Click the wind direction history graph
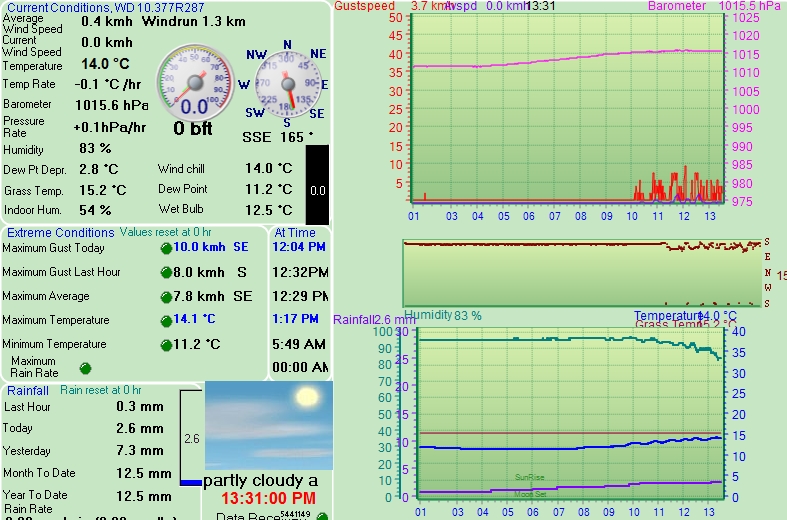 pos(581,272)
